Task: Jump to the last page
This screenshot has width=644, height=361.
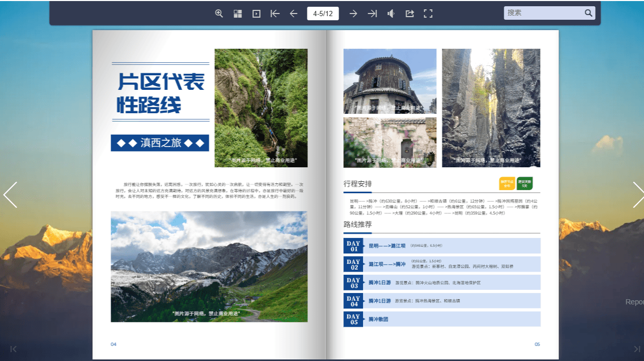Action: point(372,14)
